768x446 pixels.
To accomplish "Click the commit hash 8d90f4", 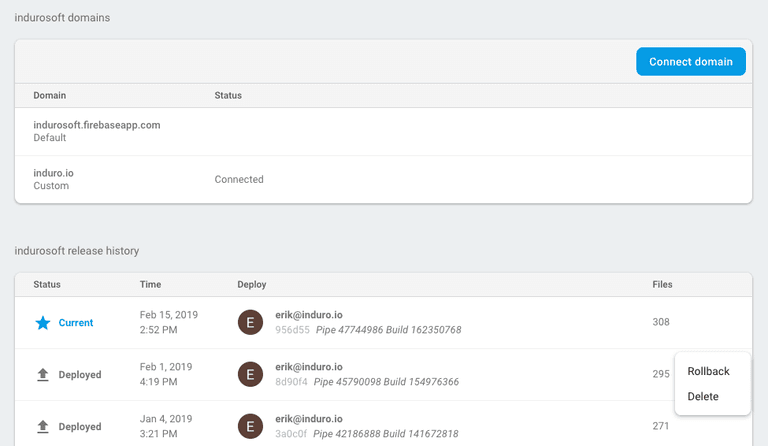I will click(291, 382).
